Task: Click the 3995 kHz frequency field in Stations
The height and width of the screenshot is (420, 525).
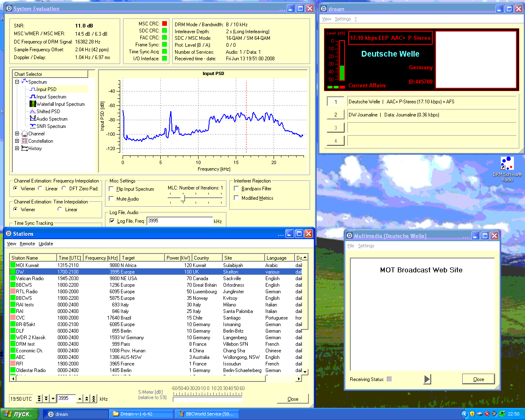Action: tap(66, 398)
